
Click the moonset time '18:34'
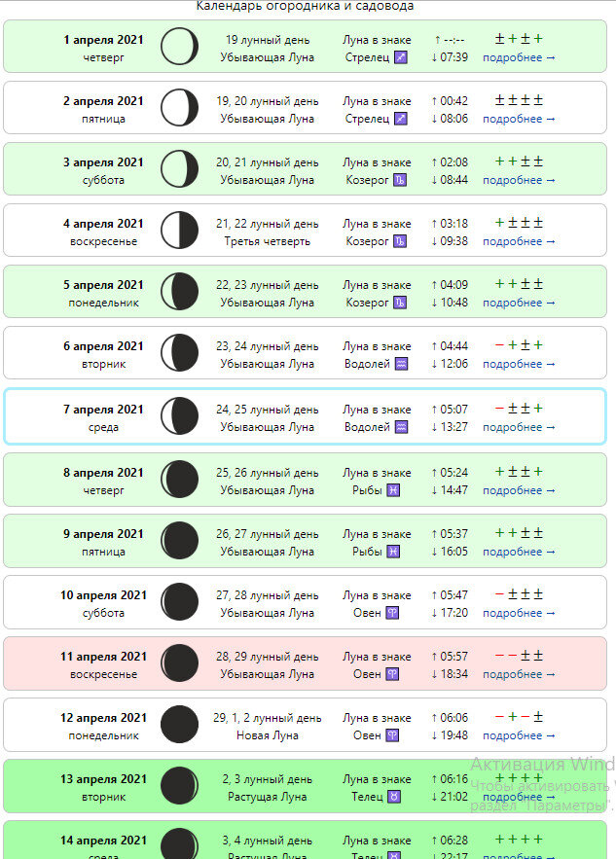point(454,674)
